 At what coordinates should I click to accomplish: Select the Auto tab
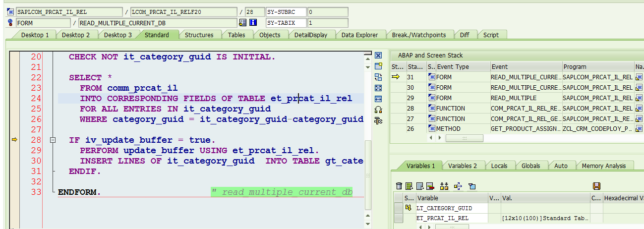561,166
